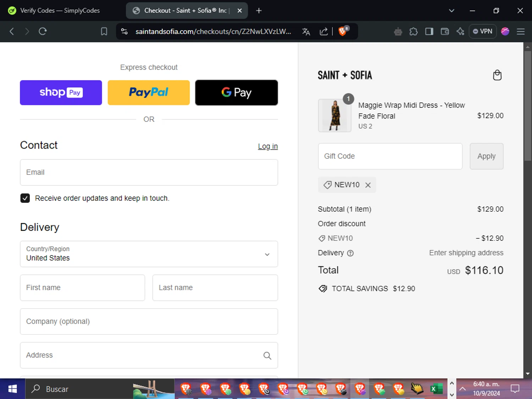Click the Company (optional) field

149,321
